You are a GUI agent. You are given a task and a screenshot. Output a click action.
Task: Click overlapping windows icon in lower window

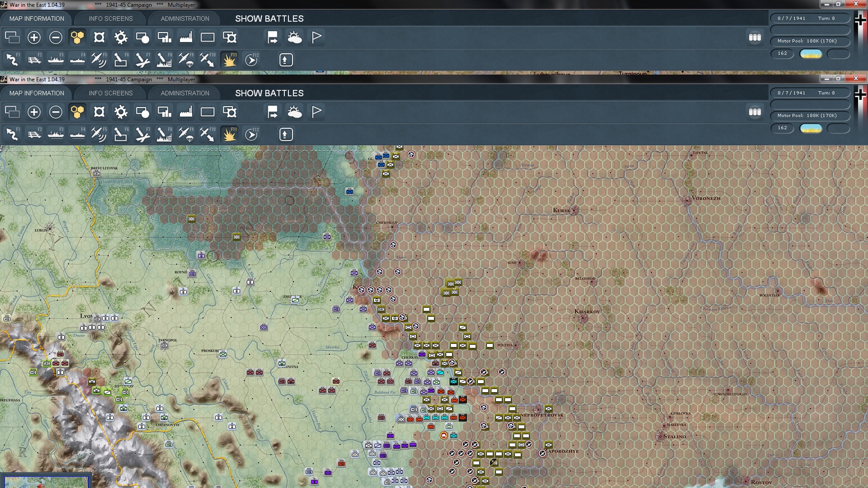pos(12,112)
